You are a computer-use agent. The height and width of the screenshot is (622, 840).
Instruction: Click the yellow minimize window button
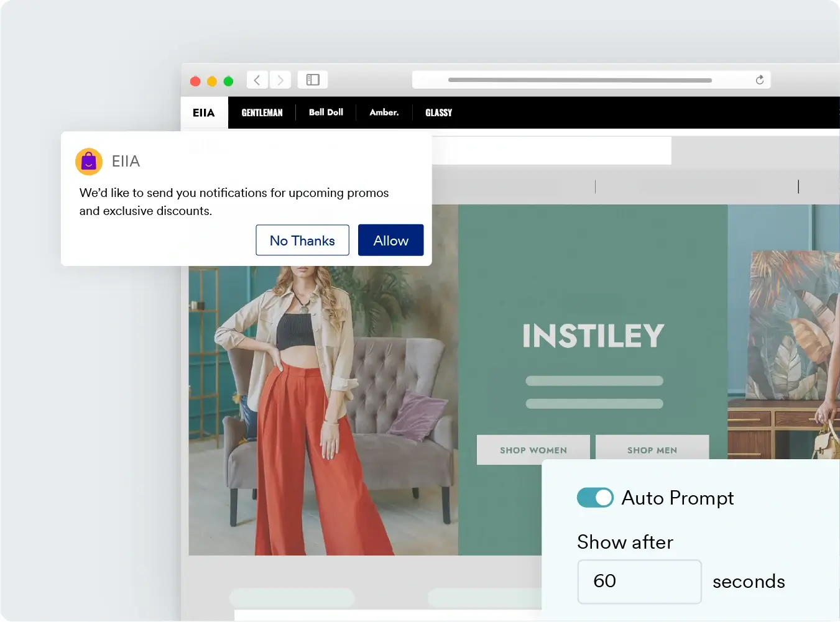coord(212,81)
